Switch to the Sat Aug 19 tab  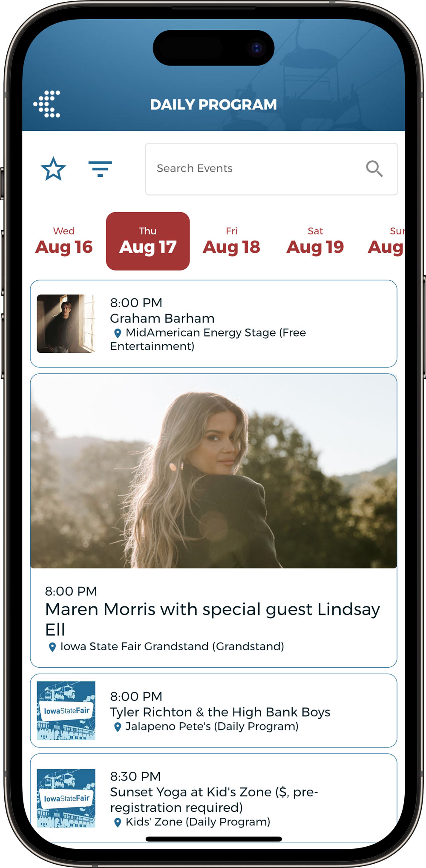(315, 241)
